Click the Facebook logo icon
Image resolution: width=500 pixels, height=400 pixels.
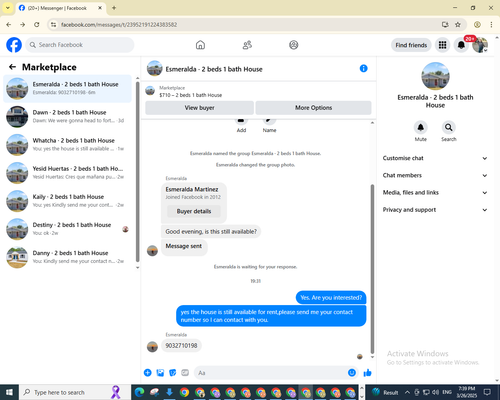(14, 45)
